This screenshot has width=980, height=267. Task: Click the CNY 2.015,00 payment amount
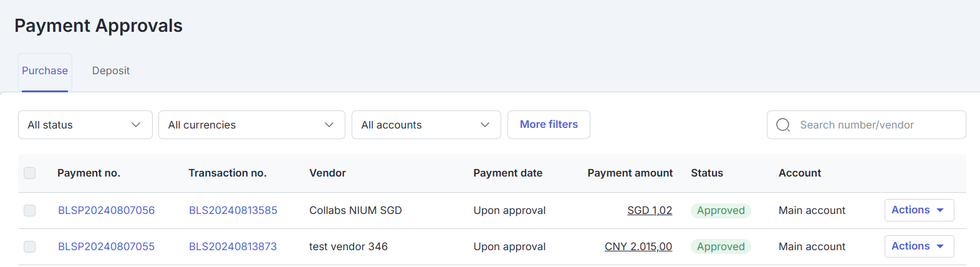(x=638, y=246)
